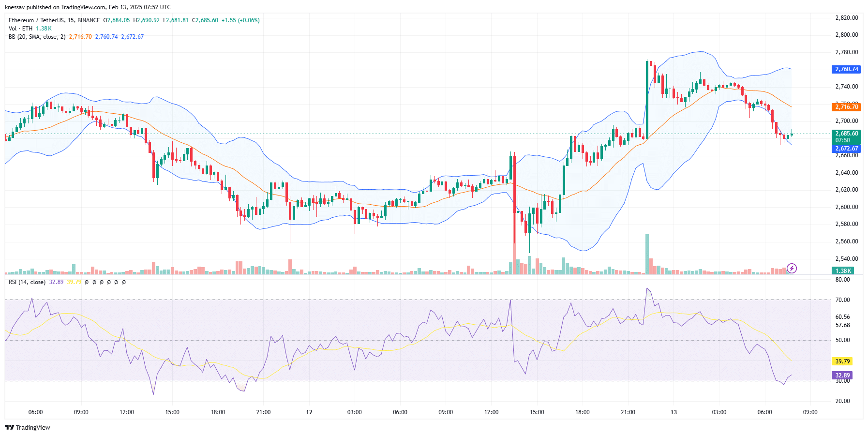
Task: Click the orange 2,716.70 value in BB legend
Action: click(x=80, y=37)
